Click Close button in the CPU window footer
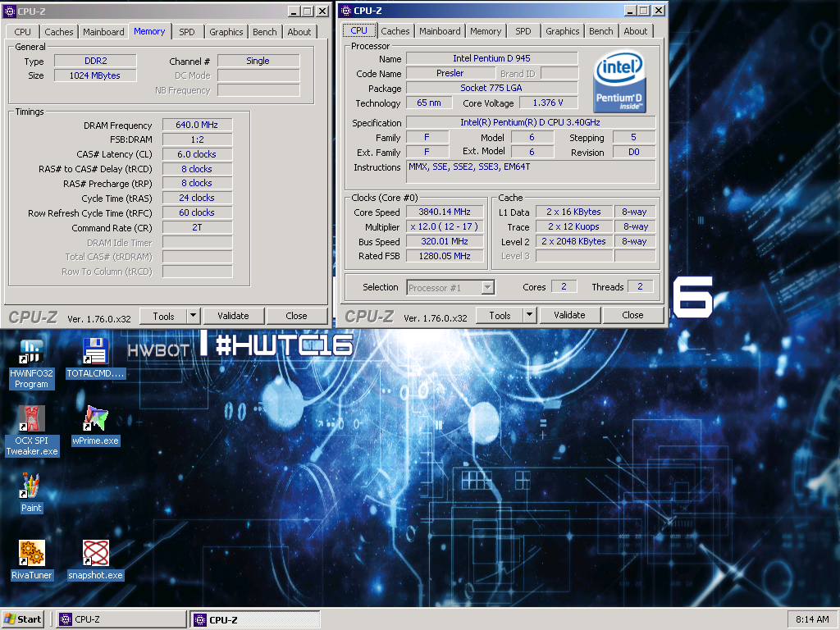840x630 pixels. [x=632, y=315]
